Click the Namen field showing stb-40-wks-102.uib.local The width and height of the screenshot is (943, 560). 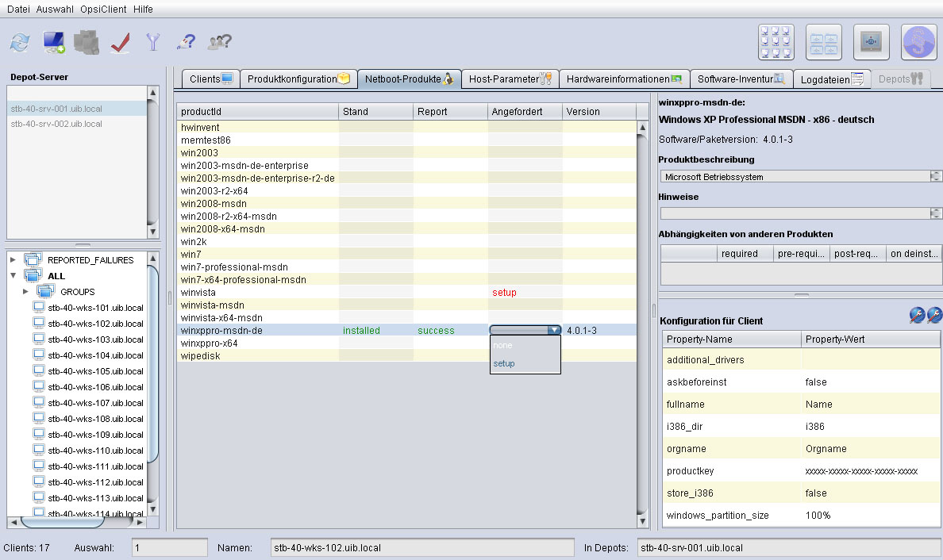click(x=422, y=547)
